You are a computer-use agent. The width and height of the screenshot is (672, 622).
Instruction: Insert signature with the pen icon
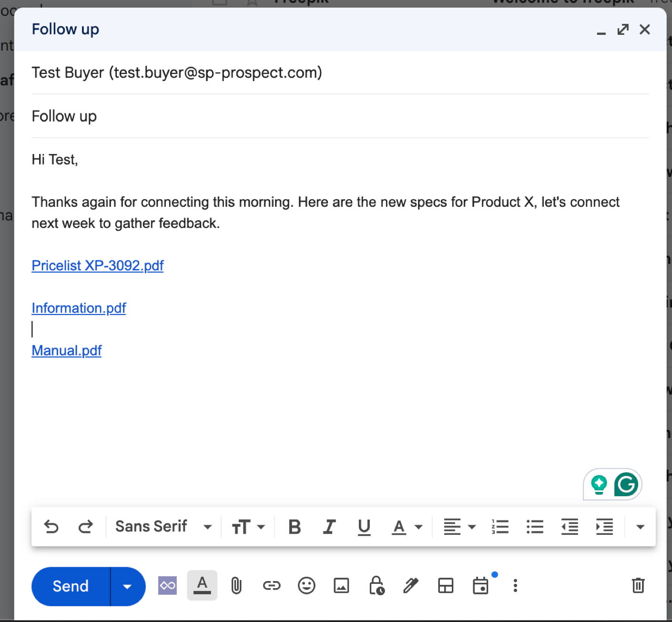click(x=411, y=585)
